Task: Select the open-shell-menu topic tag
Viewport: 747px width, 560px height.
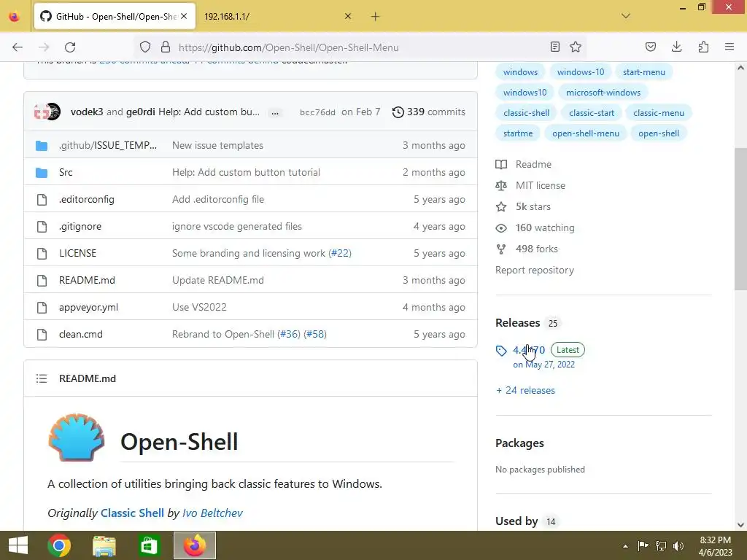Action: pos(586,133)
